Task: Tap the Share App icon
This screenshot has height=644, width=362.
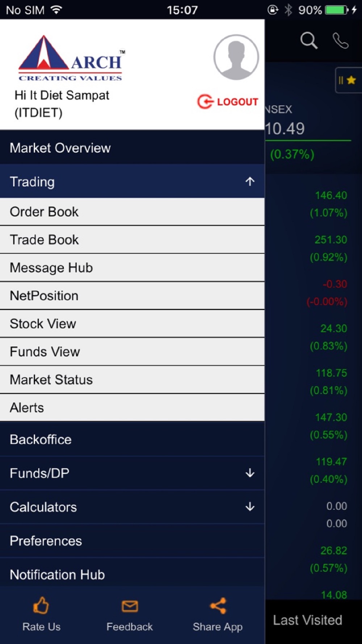Action: click(x=218, y=606)
